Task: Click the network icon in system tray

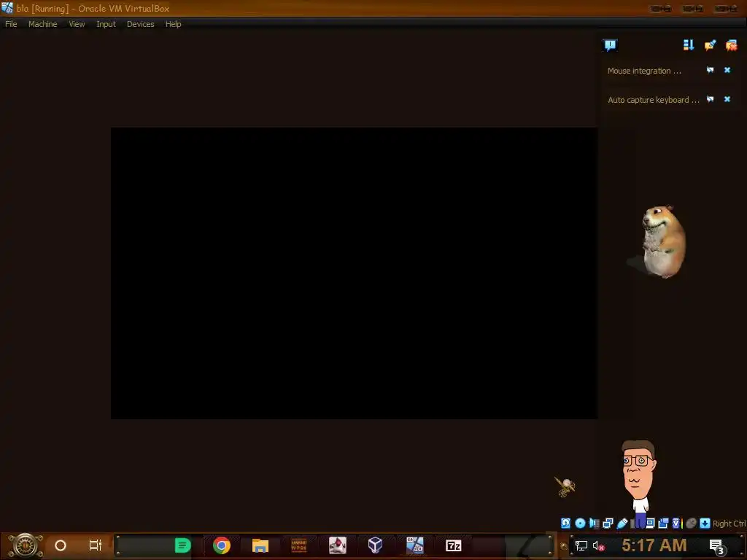Action: tap(581, 545)
